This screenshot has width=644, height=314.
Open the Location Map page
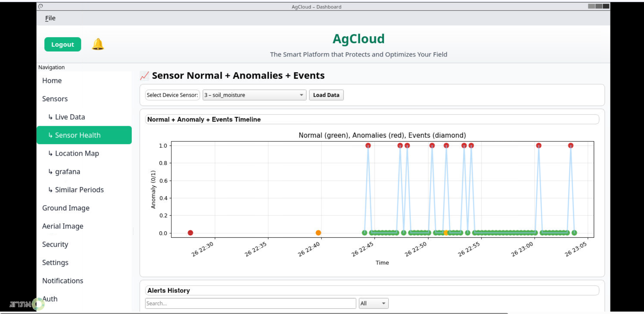[x=77, y=154]
